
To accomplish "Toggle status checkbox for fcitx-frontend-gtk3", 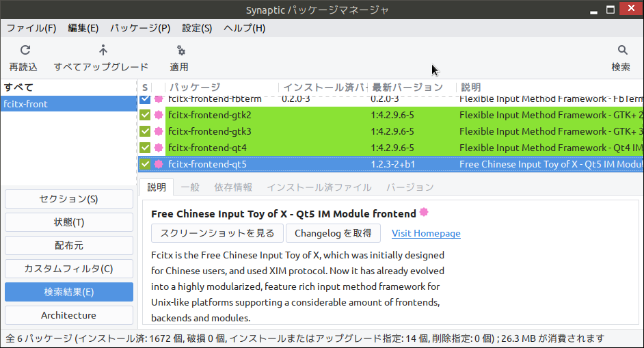I will point(145,131).
